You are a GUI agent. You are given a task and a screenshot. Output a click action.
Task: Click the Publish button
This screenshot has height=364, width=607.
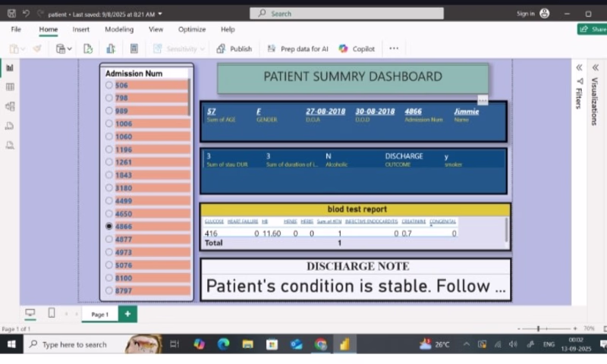coord(234,49)
